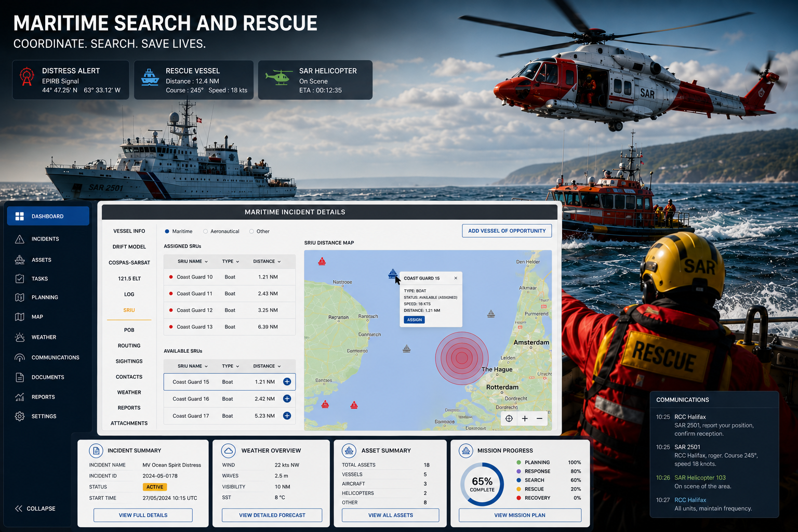Image resolution: width=798 pixels, height=532 pixels.
Task: Click the Rescue Vessel ship icon
Action: pyautogui.click(x=150, y=77)
